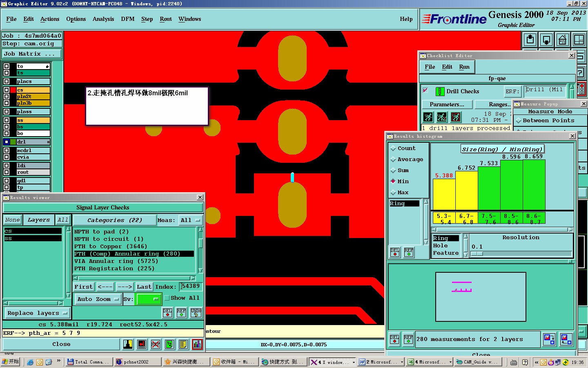588x368 pixels.
Task: Click the green numbered page icon in Results viewer
Action: pos(169,344)
